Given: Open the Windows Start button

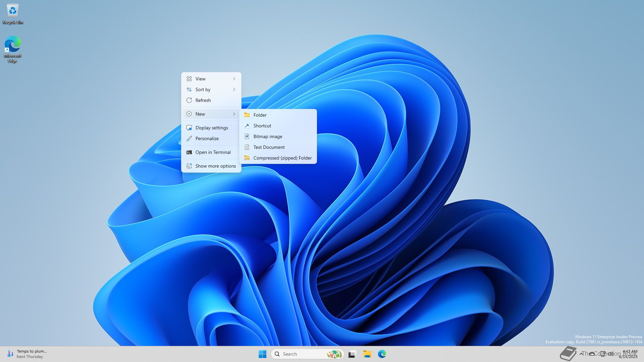Looking at the screenshot, I should [262, 354].
